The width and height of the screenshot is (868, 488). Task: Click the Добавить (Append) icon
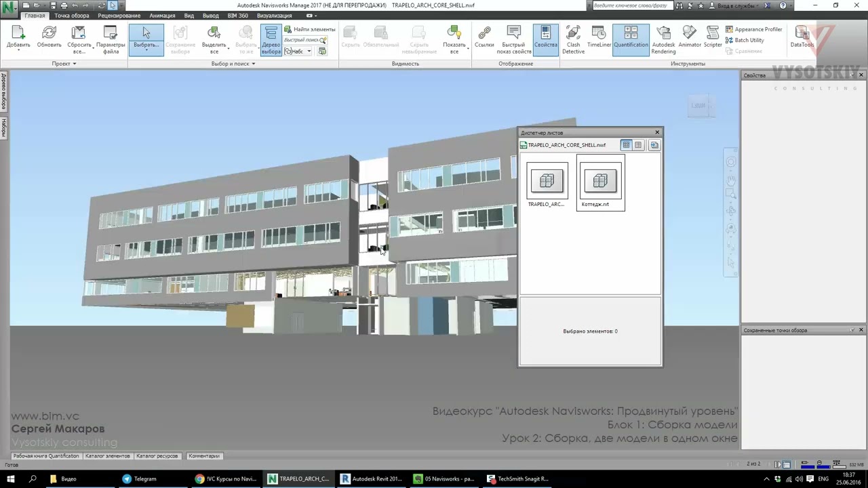click(x=18, y=33)
